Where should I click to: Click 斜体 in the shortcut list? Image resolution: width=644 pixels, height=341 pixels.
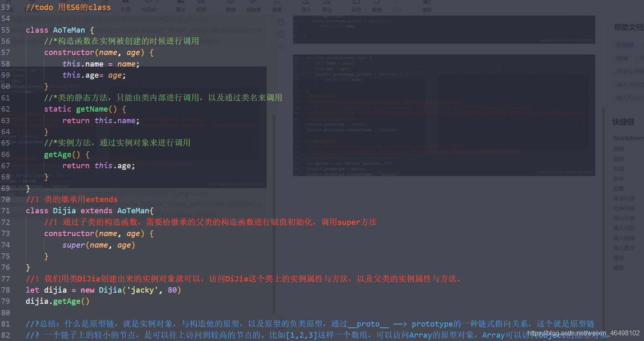(x=619, y=179)
